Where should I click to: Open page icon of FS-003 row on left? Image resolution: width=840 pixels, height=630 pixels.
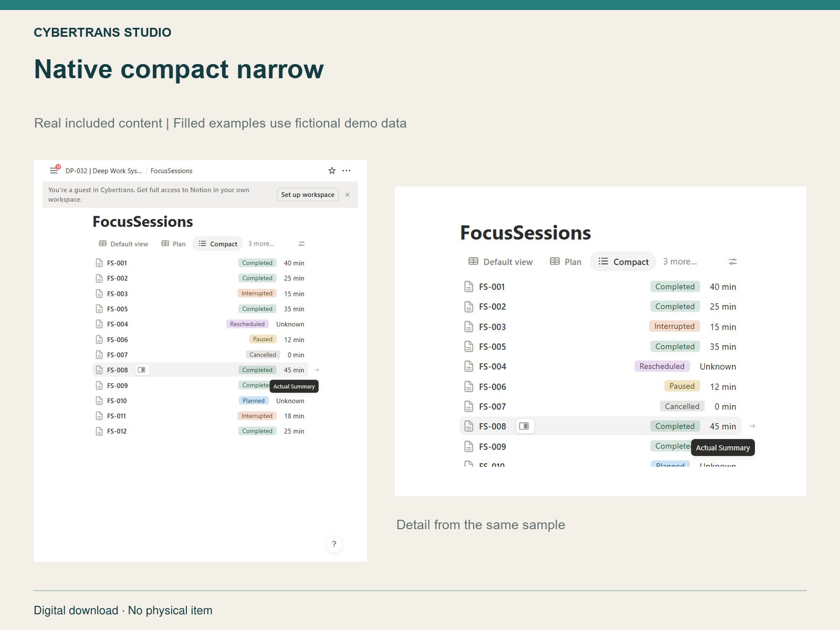[x=99, y=293]
